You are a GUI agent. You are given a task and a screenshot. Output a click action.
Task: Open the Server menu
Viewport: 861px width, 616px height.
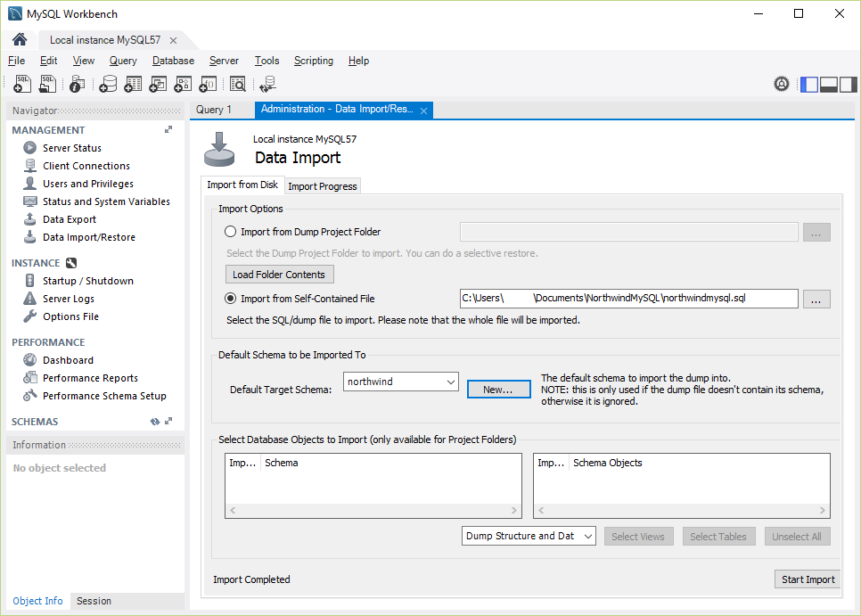(224, 61)
